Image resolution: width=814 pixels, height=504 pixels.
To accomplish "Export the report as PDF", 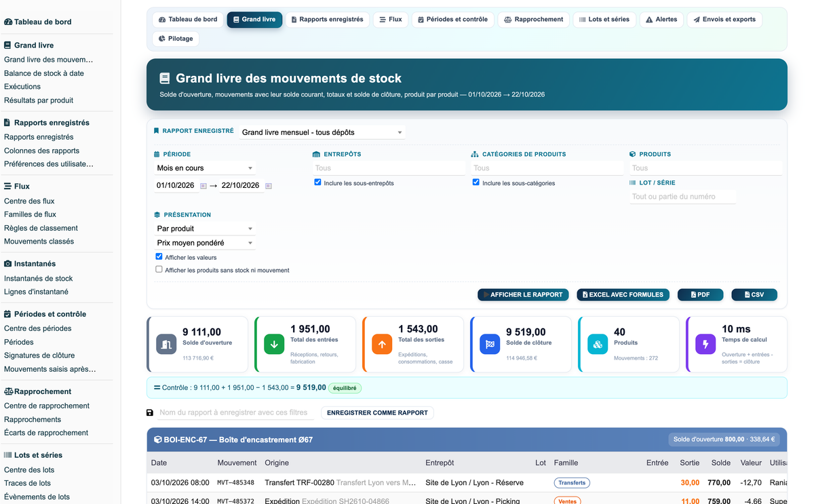I will click(700, 295).
